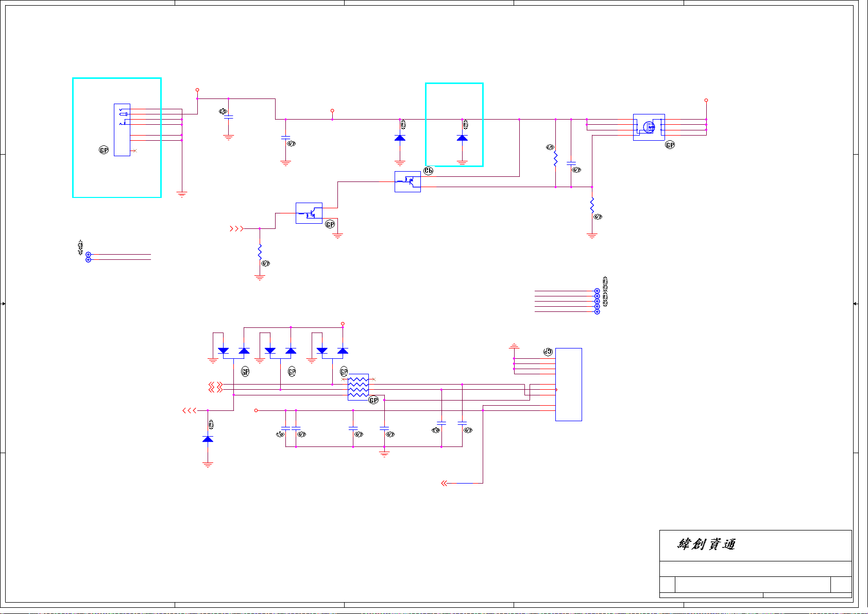
Task: Click the GP marker inside the large cyan box
Action: click(x=104, y=150)
